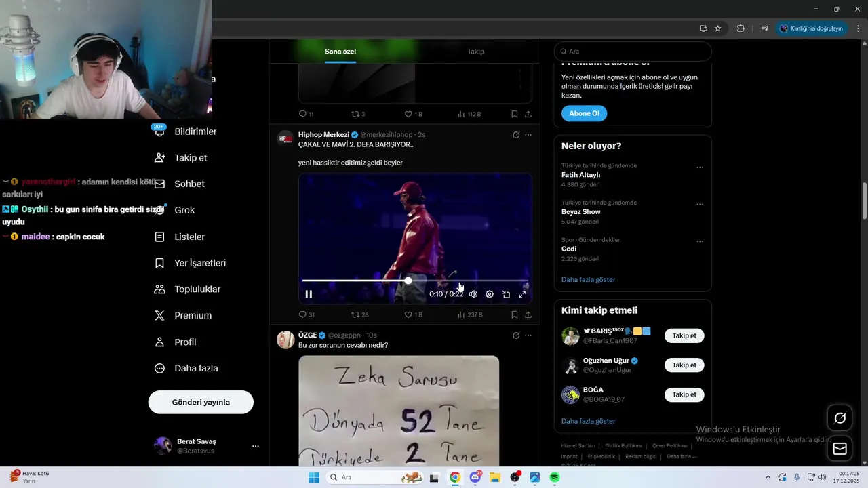Open File Explorer from the taskbar
Viewport: 868px width, 488px height.
pyautogui.click(x=495, y=477)
